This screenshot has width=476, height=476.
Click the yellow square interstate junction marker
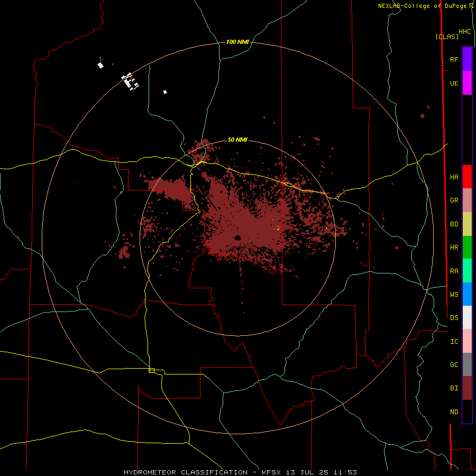pos(151,370)
